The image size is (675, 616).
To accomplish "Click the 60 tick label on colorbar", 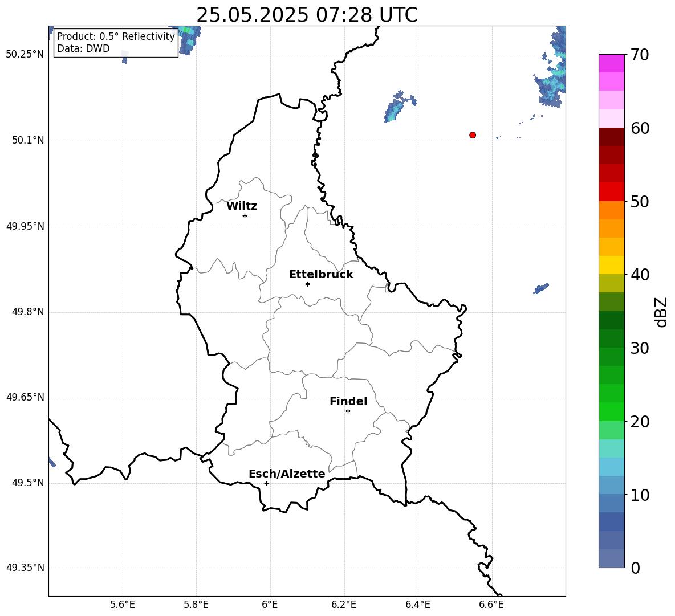I will [640, 128].
